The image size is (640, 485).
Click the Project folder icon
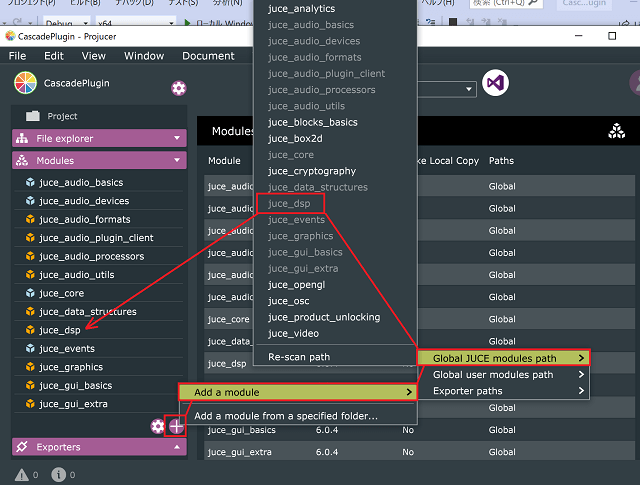33,116
